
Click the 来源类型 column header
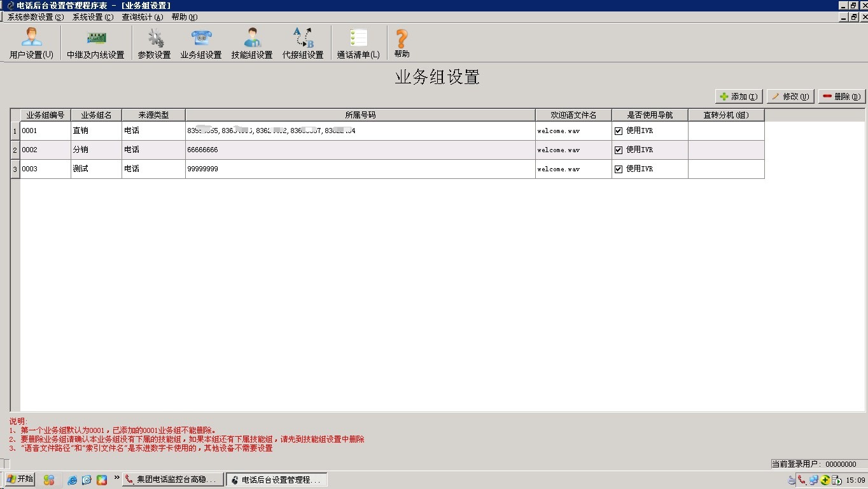tap(153, 115)
